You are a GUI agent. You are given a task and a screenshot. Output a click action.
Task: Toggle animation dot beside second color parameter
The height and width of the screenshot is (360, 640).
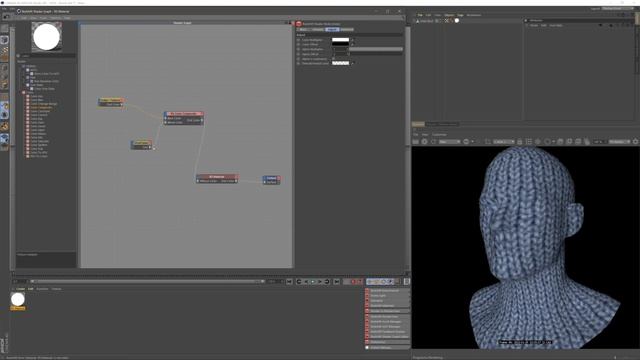click(x=298, y=44)
